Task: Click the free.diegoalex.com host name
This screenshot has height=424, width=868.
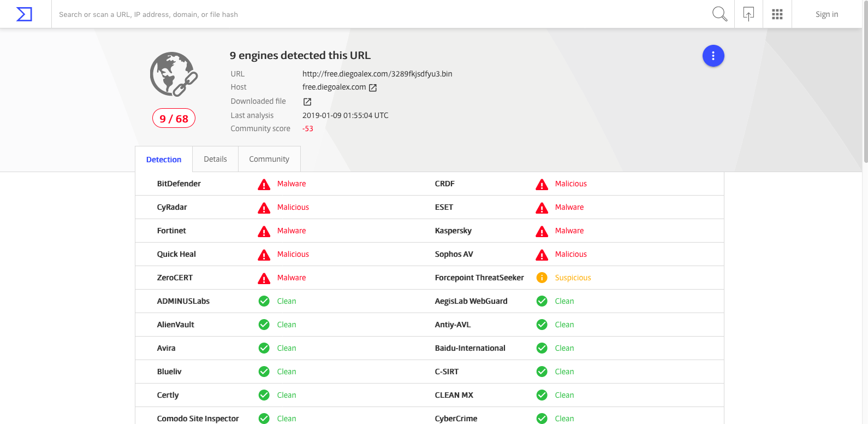Action: click(334, 87)
